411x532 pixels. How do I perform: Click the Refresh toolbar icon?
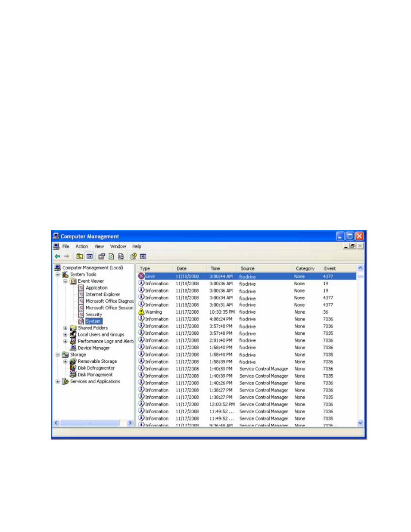click(x=111, y=256)
